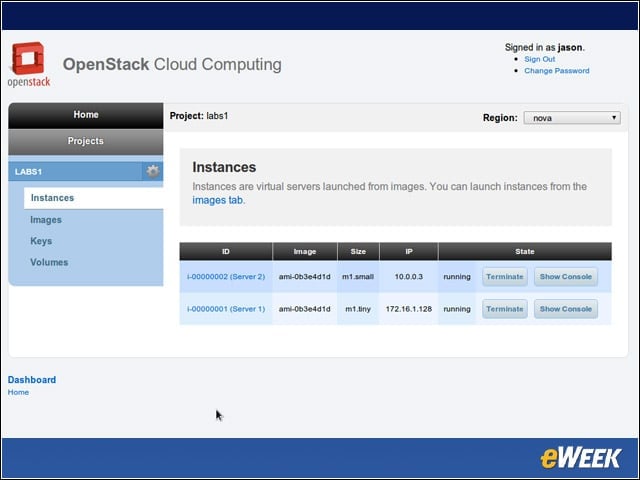
Task: Click the username jason
Action: point(570,47)
